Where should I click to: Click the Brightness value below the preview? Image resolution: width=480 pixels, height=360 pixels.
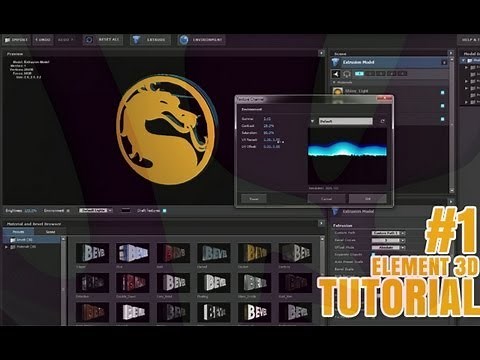pyautogui.click(x=31, y=211)
